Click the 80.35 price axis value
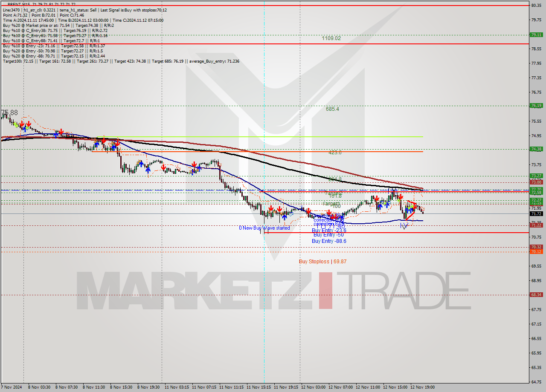 point(536,5)
